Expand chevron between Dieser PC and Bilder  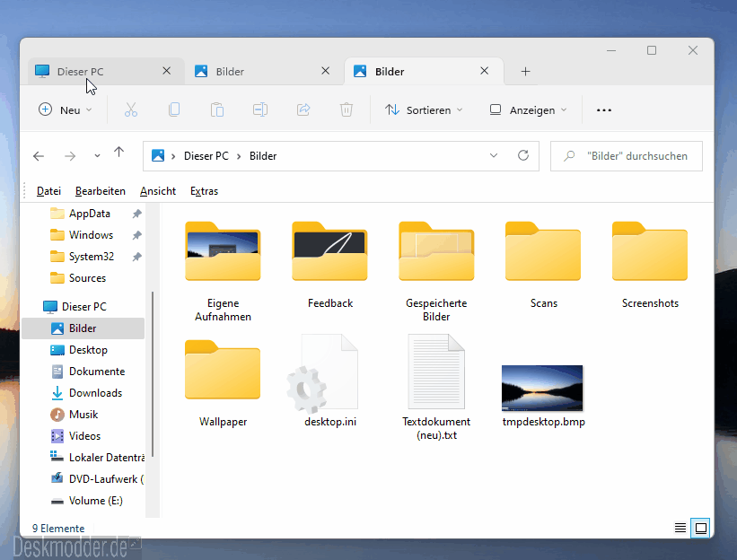click(x=239, y=156)
